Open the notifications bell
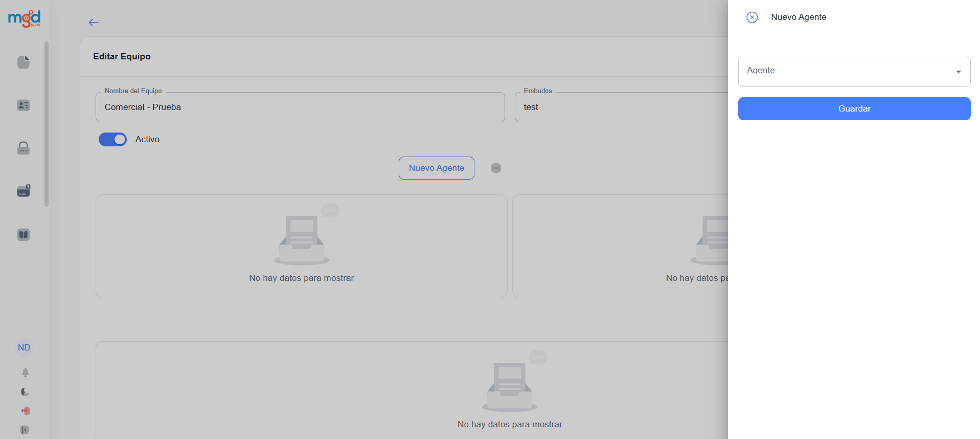The image size is (980, 439). (x=25, y=372)
